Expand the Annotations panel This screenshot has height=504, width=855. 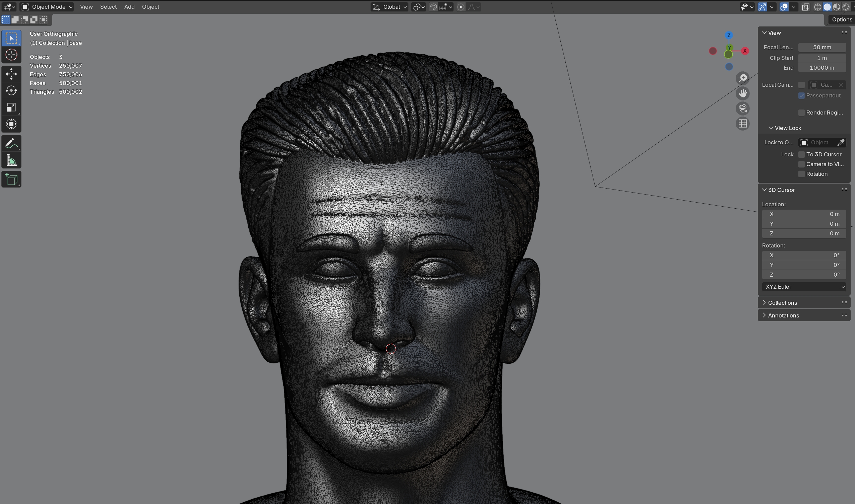(x=783, y=315)
